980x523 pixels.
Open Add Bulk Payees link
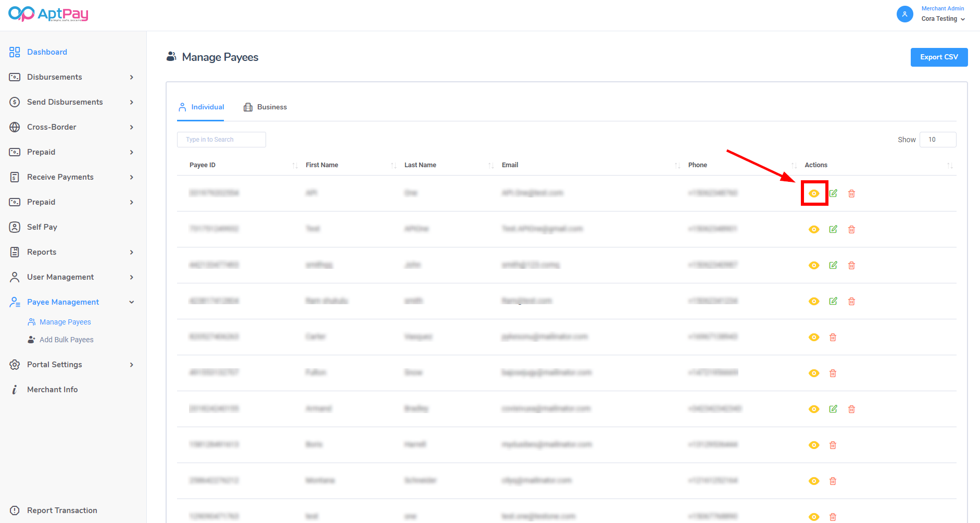[66, 340]
